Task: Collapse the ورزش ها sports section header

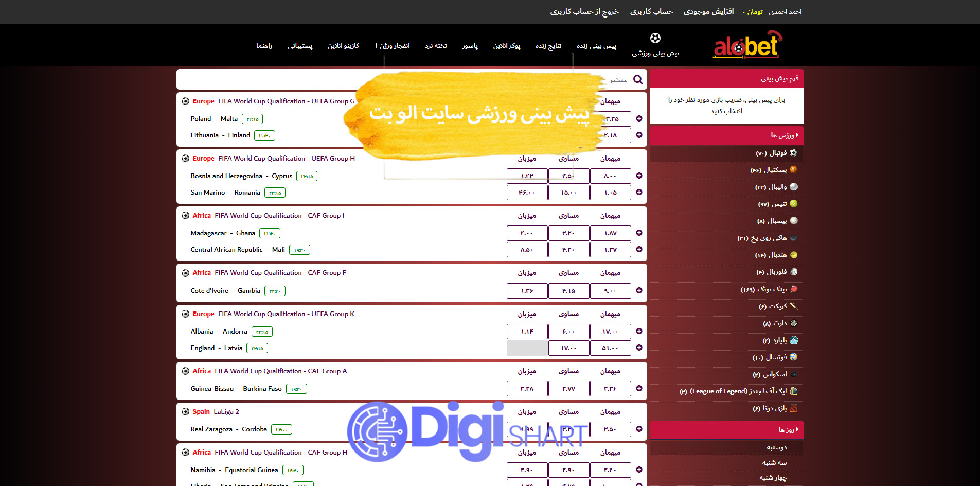Action: [726, 135]
